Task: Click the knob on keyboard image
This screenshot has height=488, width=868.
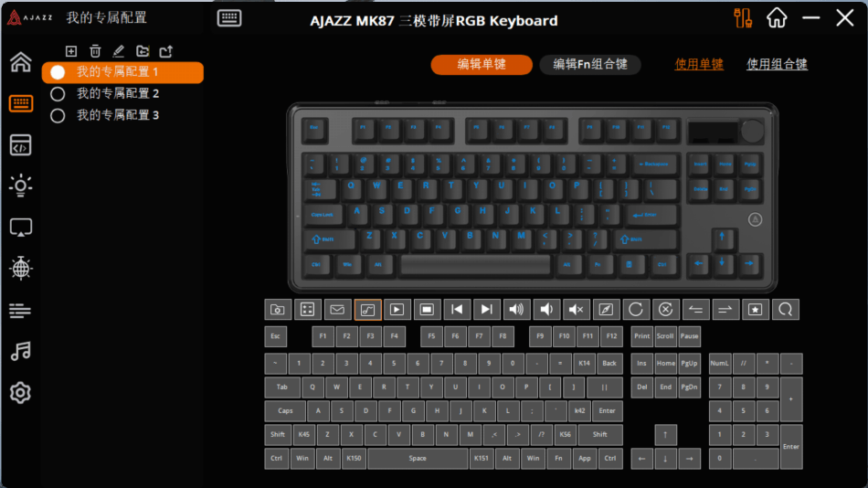Action: point(752,132)
